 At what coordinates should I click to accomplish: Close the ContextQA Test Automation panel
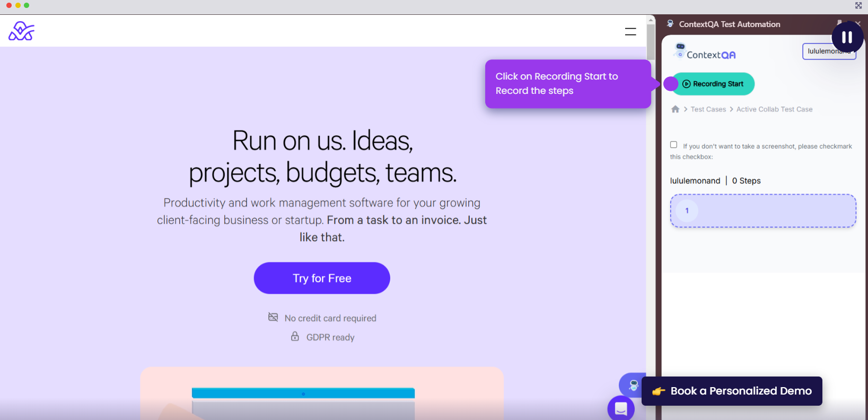[858, 23]
